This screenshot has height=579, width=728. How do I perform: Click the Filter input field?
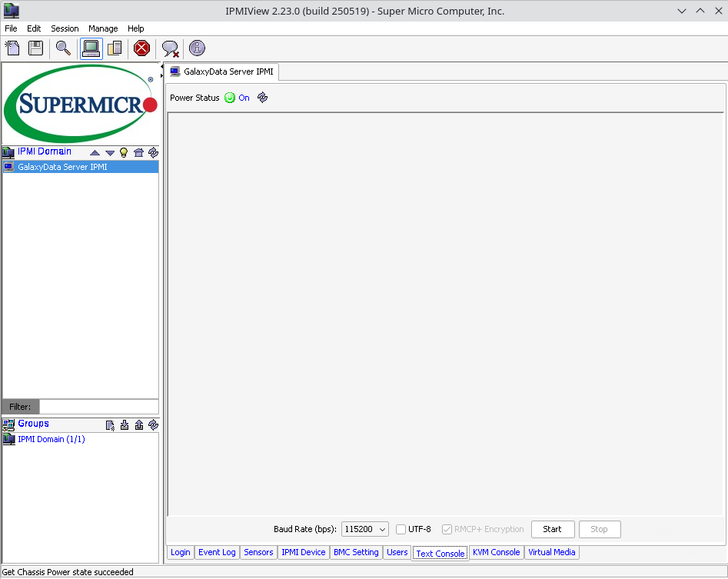pyautogui.click(x=99, y=407)
